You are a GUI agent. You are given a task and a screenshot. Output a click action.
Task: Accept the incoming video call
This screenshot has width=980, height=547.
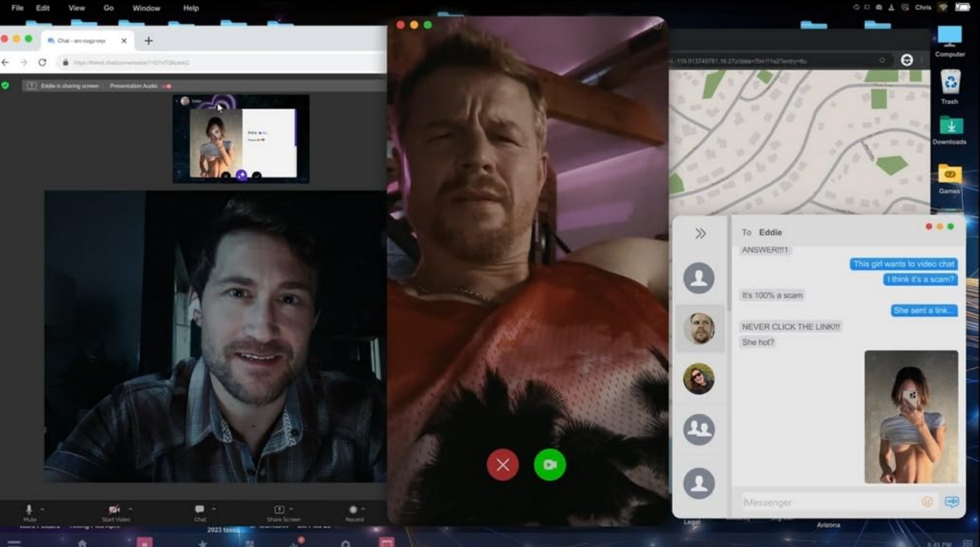[550, 465]
